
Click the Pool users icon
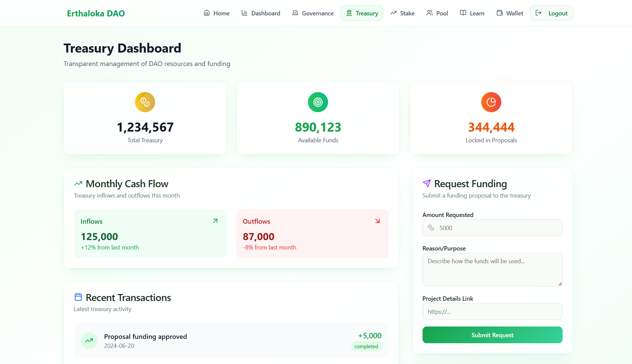[x=430, y=13]
